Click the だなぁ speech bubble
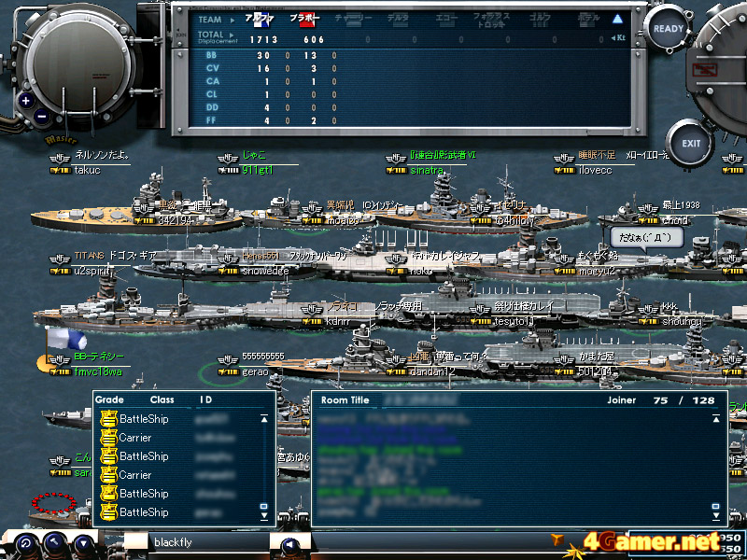The height and width of the screenshot is (560, 747). pyautogui.click(x=646, y=238)
